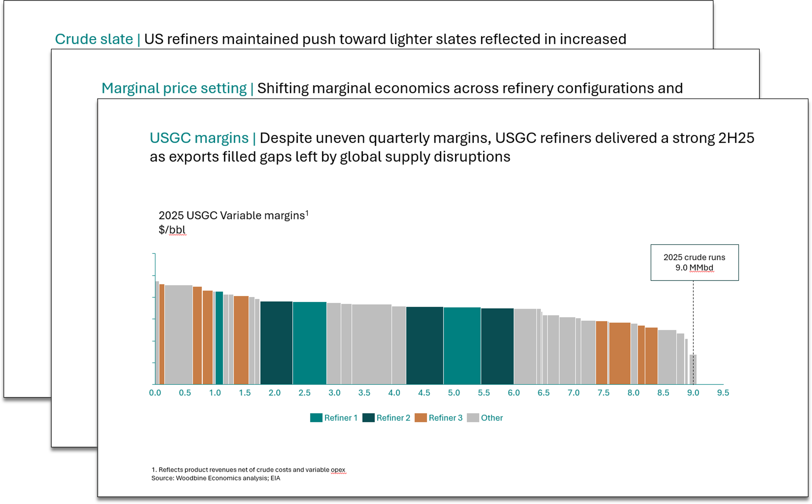The height and width of the screenshot is (504, 812).
Task: Click 'Marginal price setting |' on middle slide
Action: click(177, 88)
